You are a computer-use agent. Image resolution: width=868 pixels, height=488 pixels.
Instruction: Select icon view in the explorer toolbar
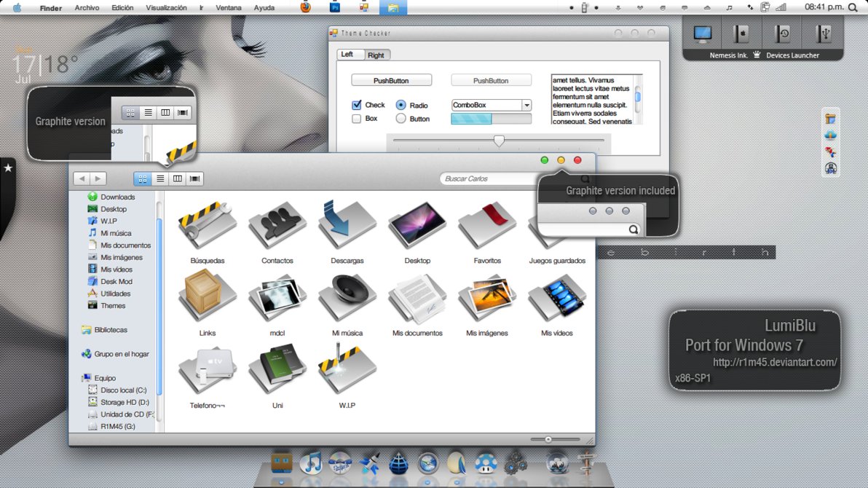click(142, 178)
